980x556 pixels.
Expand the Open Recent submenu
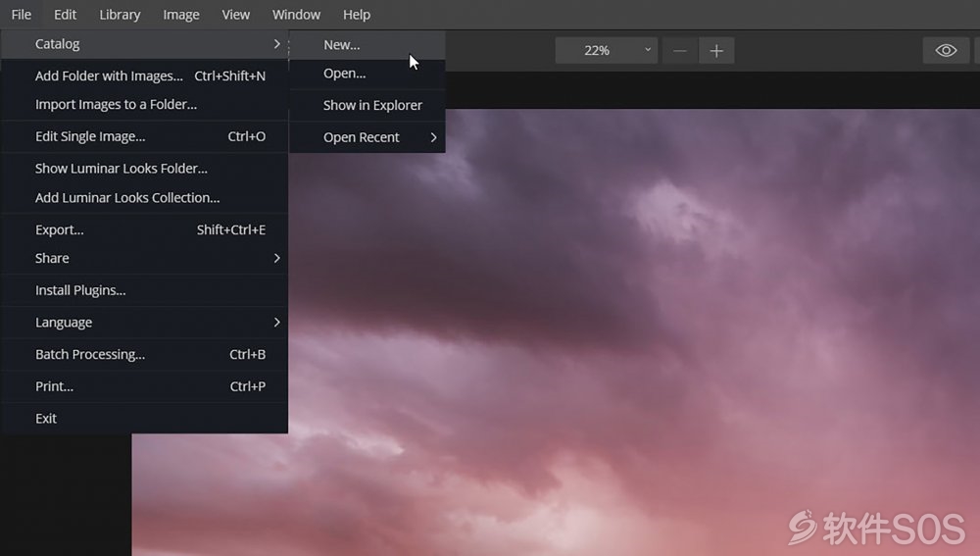coord(367,137)
